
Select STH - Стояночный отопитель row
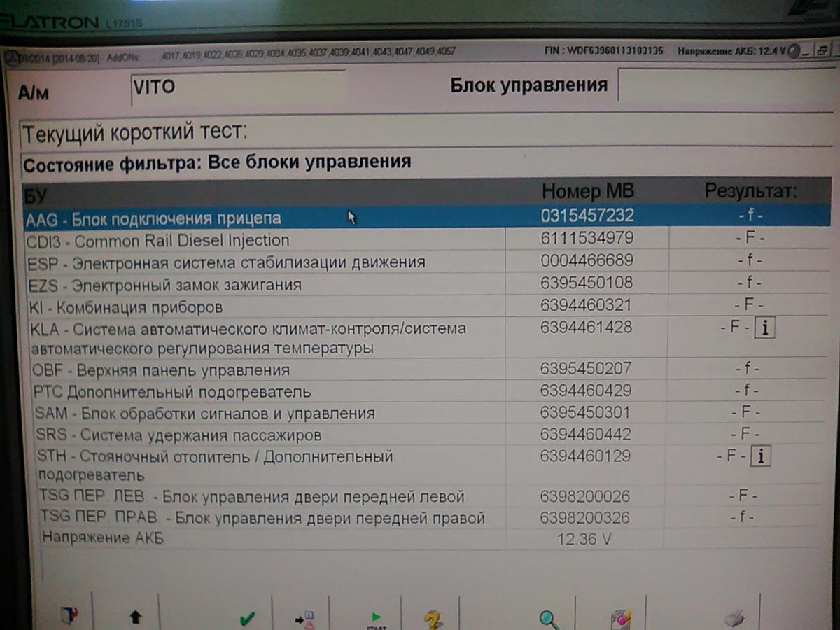(x=215, y=465)
